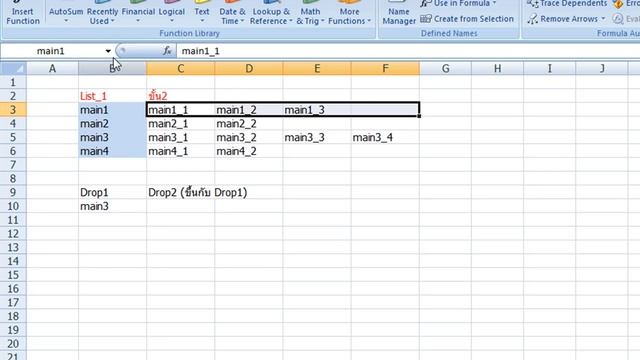The height and width of the screenshot is (360, 640).
Task: Click the fx insert function icon
Action: pos(167,51)
